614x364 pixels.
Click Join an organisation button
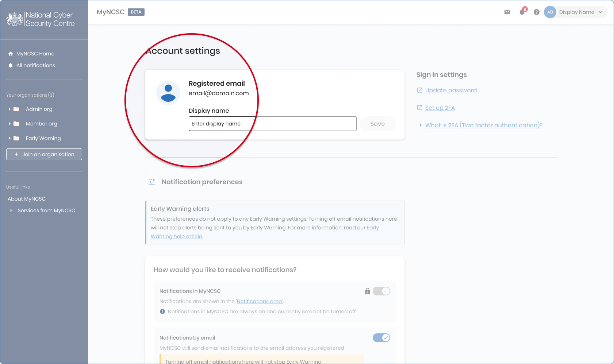(x=44, y=154)
